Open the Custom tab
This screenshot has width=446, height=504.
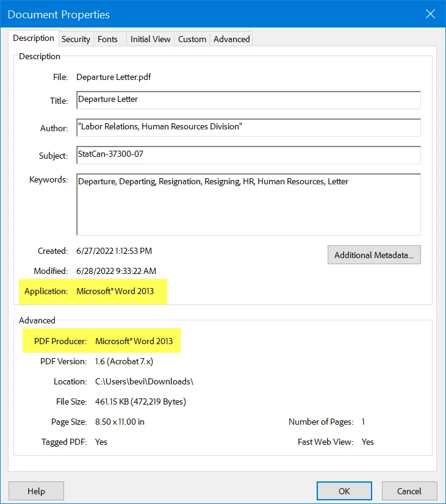coord(192,39)
